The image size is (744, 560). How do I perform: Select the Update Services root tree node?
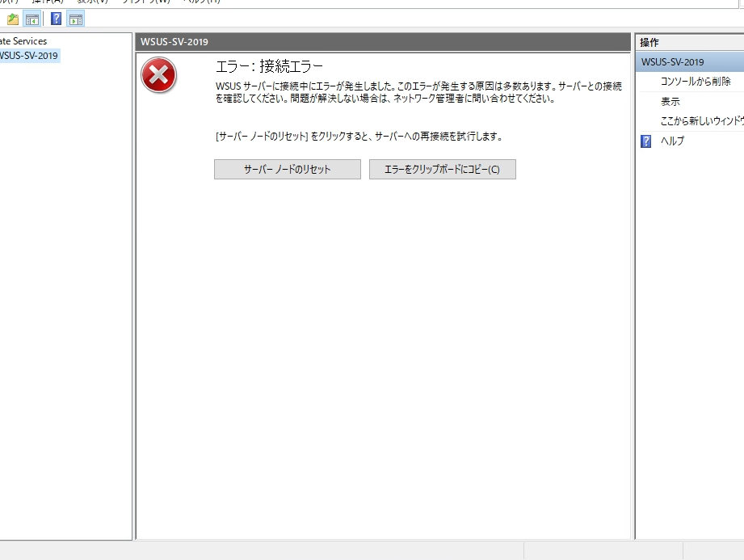[x=23, y=40]
